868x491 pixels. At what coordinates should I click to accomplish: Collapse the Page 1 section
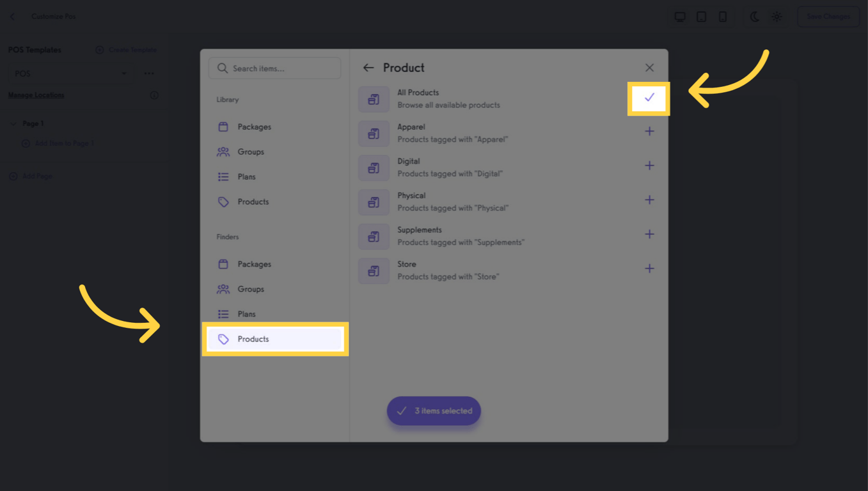tap(14, 123)
